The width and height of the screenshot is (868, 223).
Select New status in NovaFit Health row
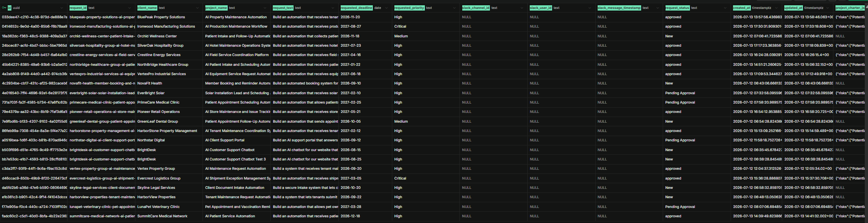pyautogui.click(x=697, y=83)
